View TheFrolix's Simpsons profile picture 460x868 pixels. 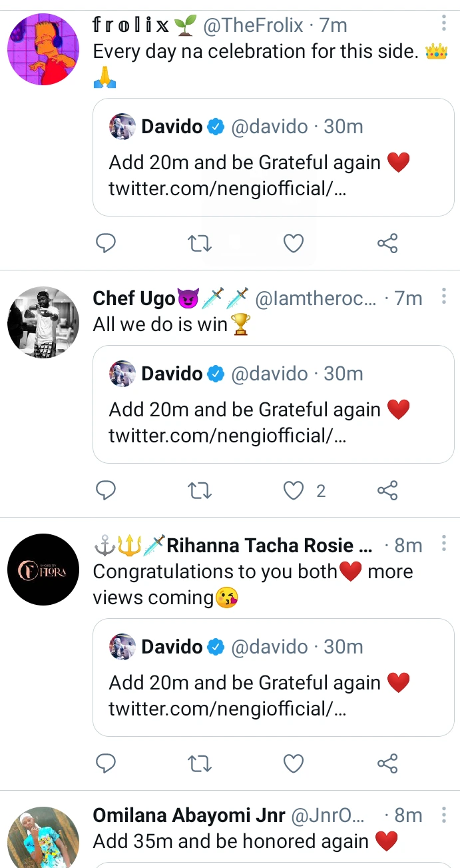pyautogui.click(x=43, y=50)
